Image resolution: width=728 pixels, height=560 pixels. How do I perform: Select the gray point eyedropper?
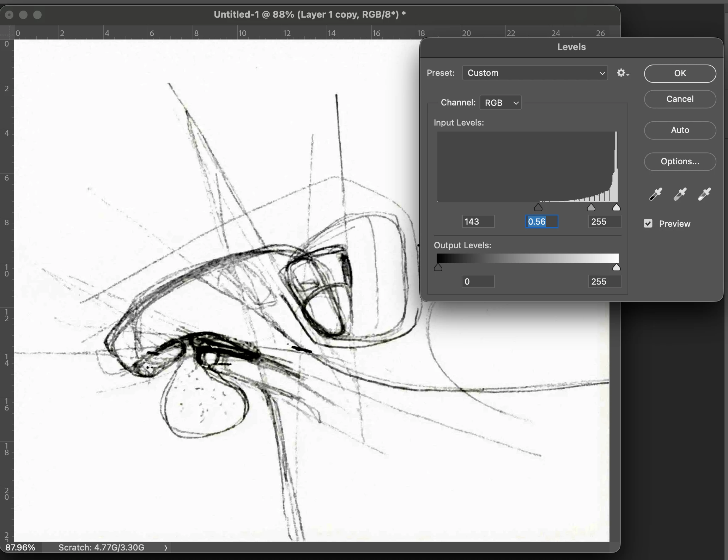680,194
